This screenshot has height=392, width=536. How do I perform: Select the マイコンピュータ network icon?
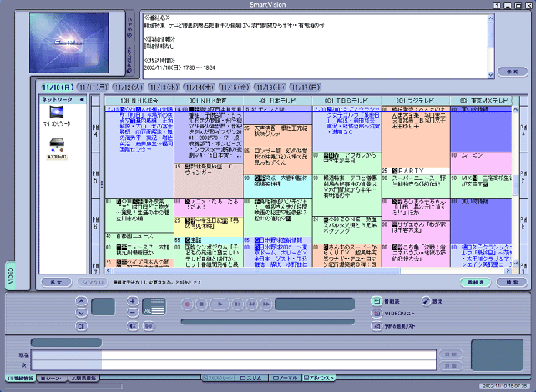[57, 115]
